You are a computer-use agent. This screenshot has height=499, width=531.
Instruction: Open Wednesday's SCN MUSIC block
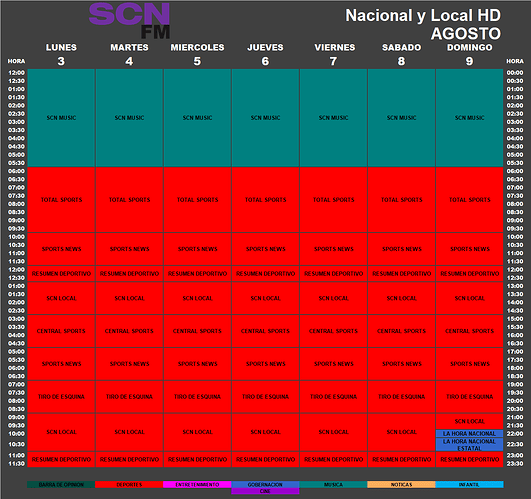[197, 118]
